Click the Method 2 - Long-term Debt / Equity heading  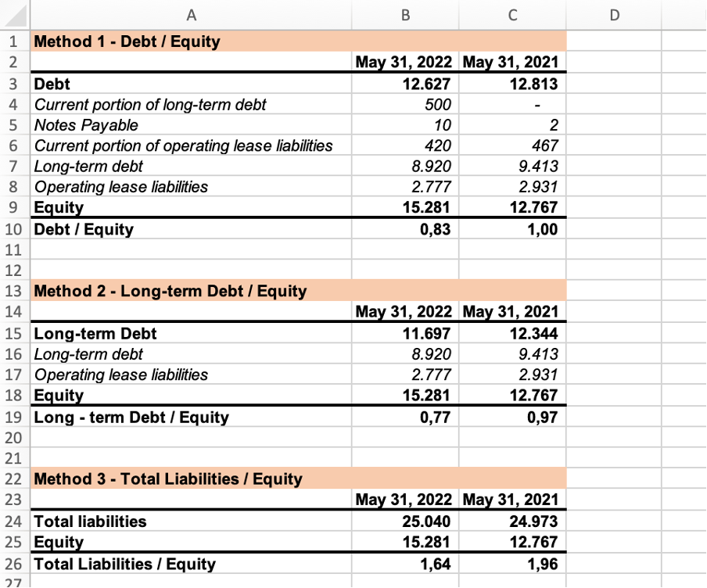170,292
